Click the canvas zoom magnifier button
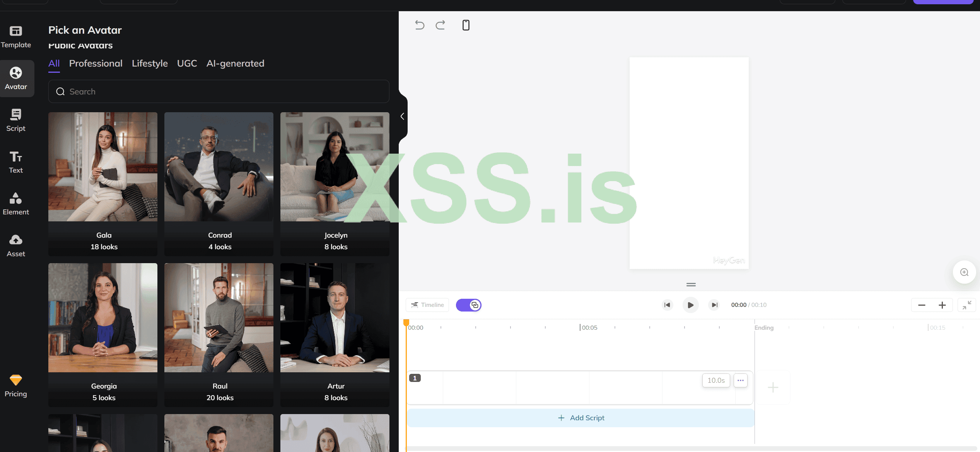The image size is (980, 452). pyautogui.click(x=964, y=272)
